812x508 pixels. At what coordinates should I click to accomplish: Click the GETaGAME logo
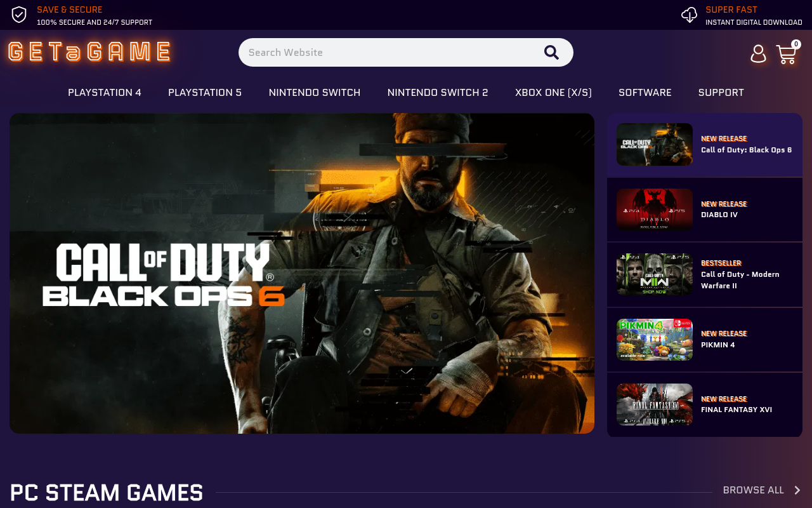[x=89, y=53]
